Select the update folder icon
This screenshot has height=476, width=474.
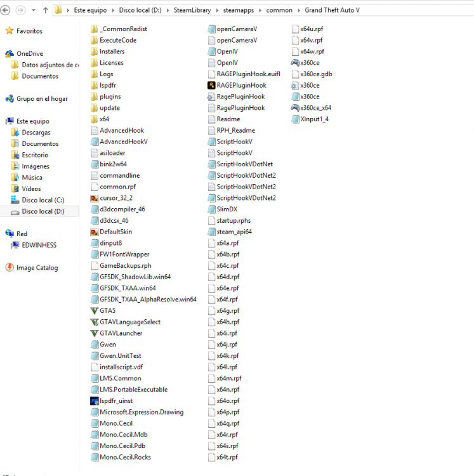click(x=95, y=108)
